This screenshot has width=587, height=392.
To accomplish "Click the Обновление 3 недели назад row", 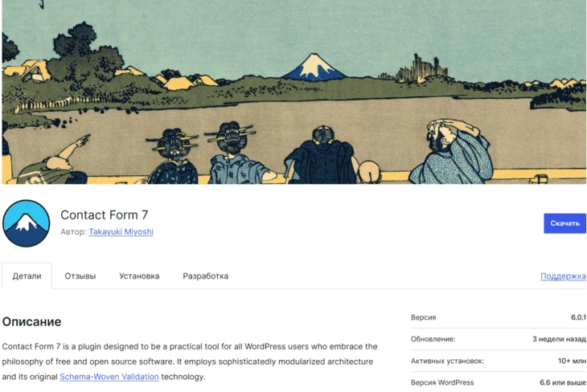I will pos(499,339).
